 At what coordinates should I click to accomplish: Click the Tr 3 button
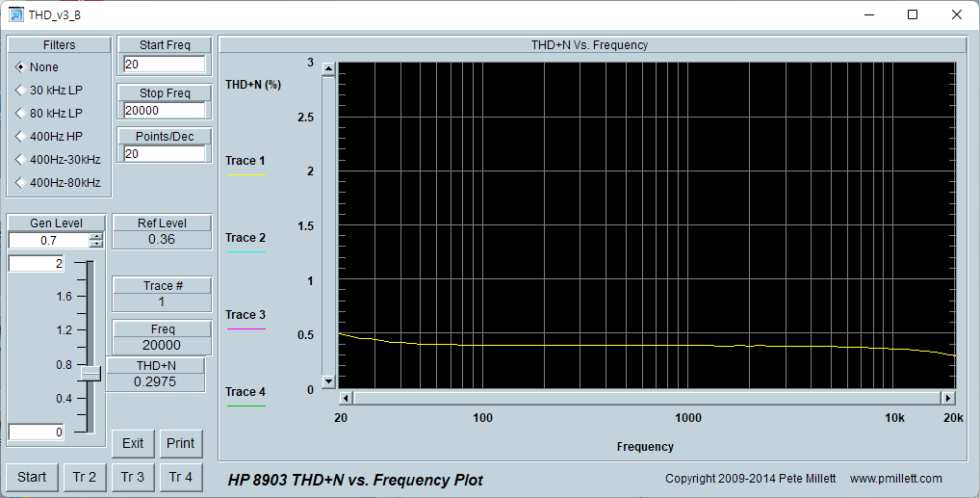(133, 477)
